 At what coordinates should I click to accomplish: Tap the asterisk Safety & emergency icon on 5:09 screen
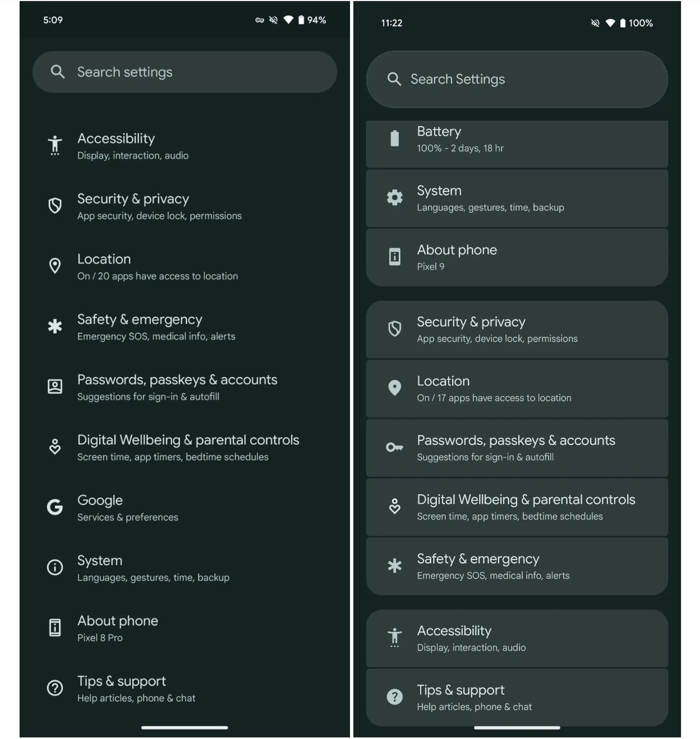tap(55, 326)
